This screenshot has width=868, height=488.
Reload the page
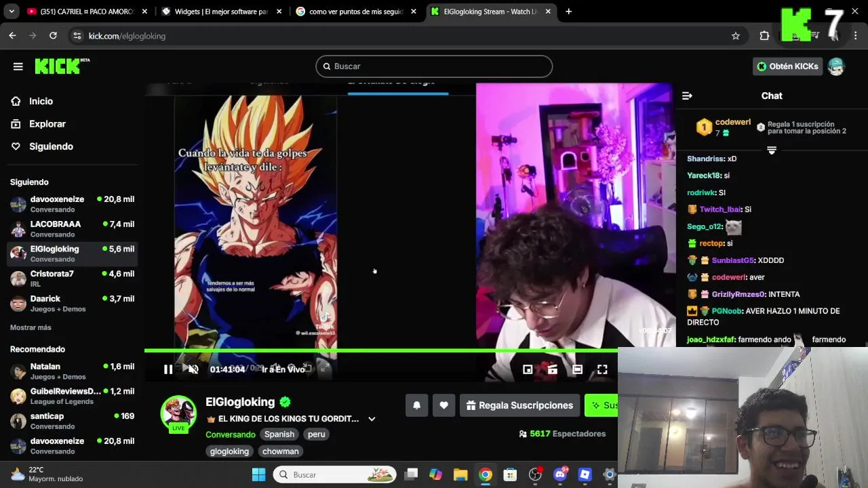pos(53,36)
